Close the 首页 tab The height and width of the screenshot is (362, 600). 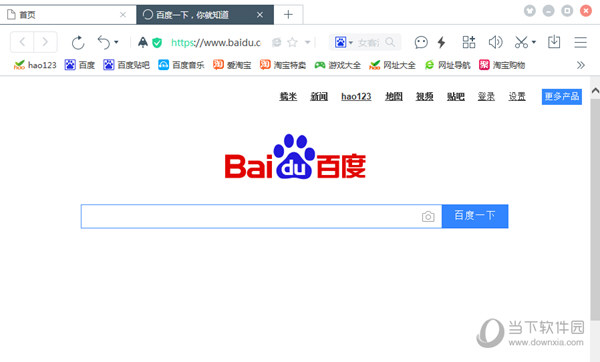coord(123,15)
